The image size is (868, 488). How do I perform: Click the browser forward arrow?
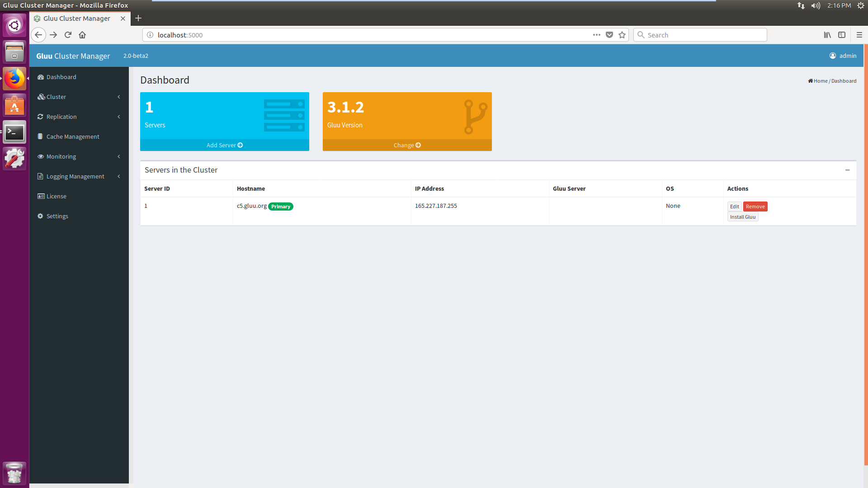point(53,35)
